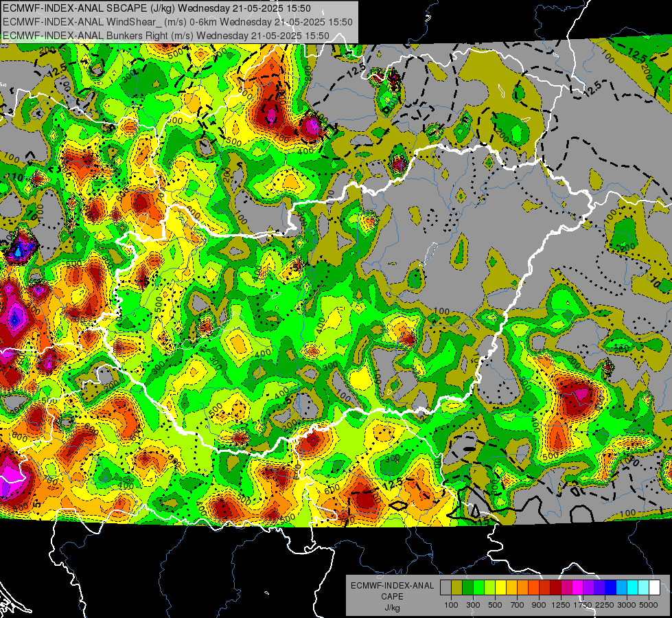Pick the pure yellow legend swatch

tap(500, 587)
